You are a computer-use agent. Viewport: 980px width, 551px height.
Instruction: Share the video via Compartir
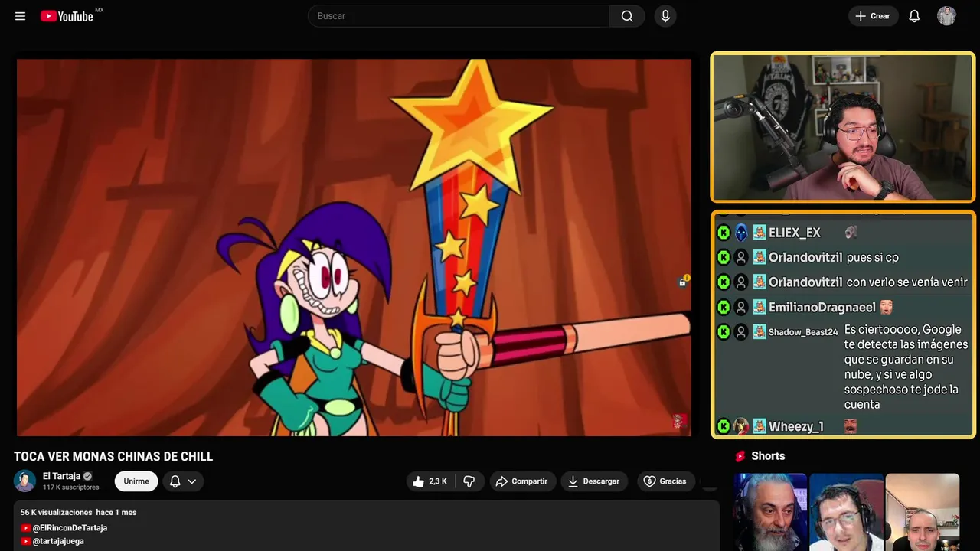[x=521, y=481]
